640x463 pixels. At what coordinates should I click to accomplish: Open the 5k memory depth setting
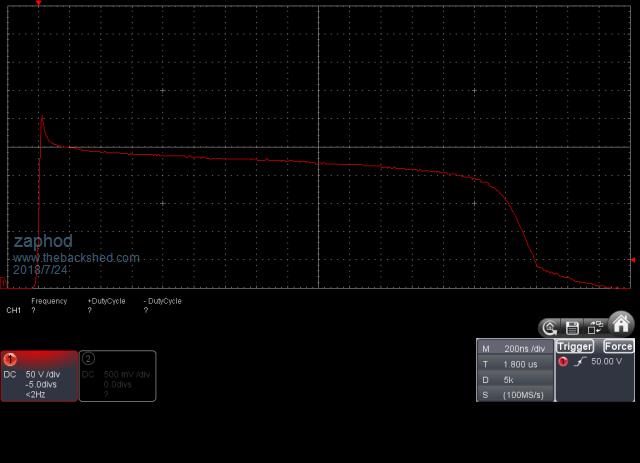510,379
